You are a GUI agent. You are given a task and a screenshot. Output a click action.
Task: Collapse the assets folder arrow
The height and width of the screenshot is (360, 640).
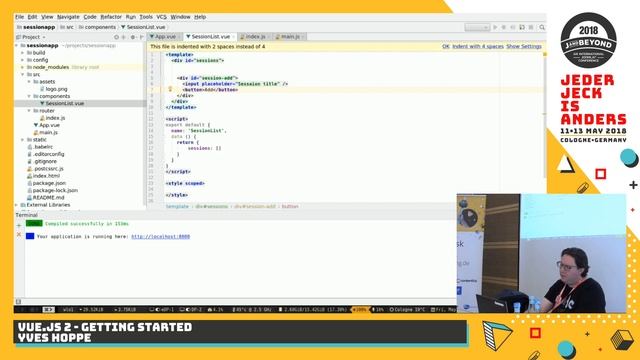[29, 82]
